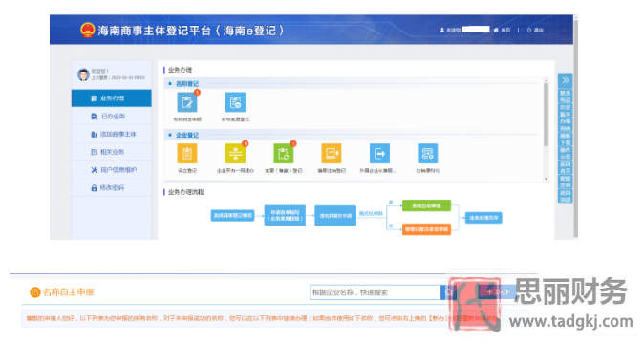Screen dimensions: 644x344
Task: Open the 名称自主申报 icon under 名称登记
Action: pyautogui.click(x=187, y=102)
